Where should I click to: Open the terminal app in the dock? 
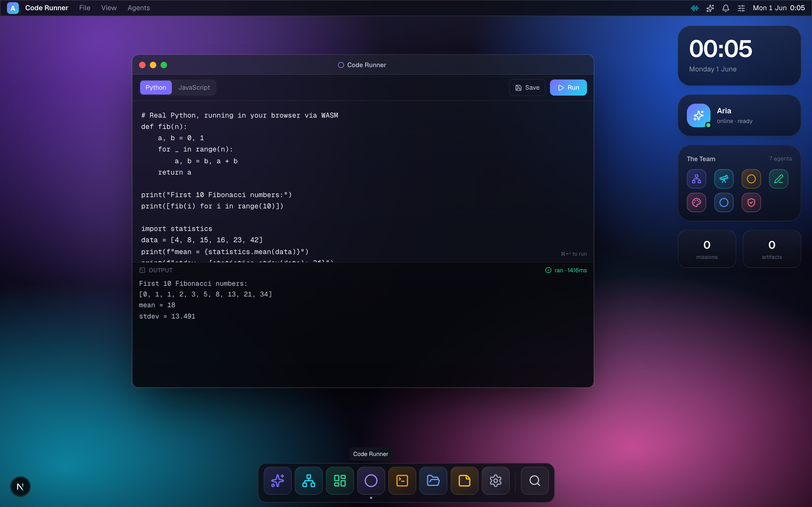point(402,480)
